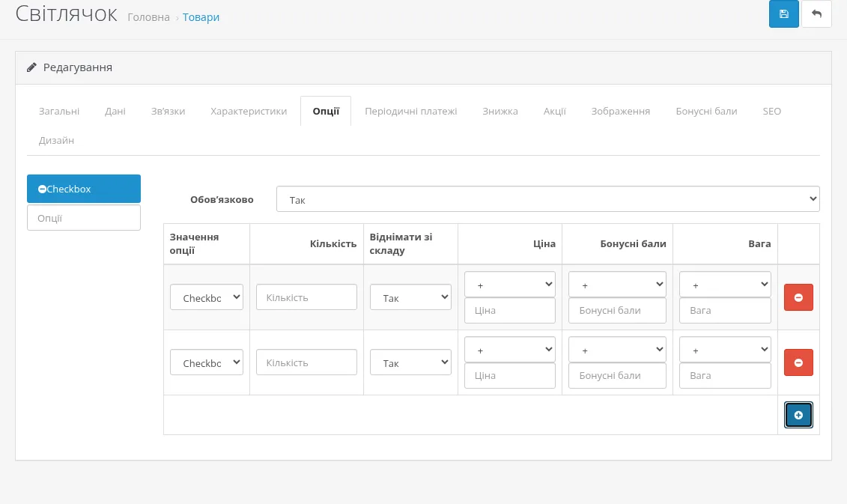This screenshot has width=847, height=504.
Task: Remove the Checkbox option via minus icon
Action: pos(42,189)
